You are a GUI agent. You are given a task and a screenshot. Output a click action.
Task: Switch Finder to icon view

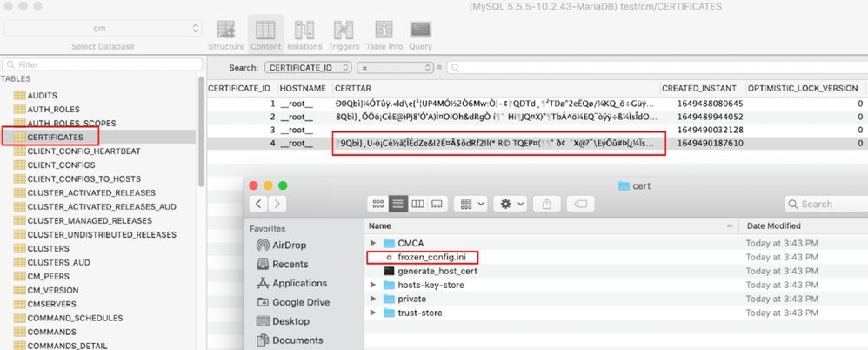378,204
